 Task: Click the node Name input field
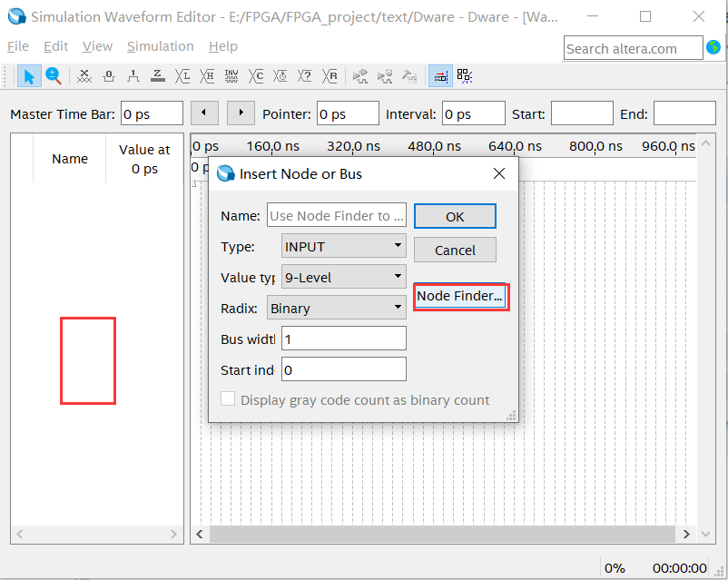[337, 215]
